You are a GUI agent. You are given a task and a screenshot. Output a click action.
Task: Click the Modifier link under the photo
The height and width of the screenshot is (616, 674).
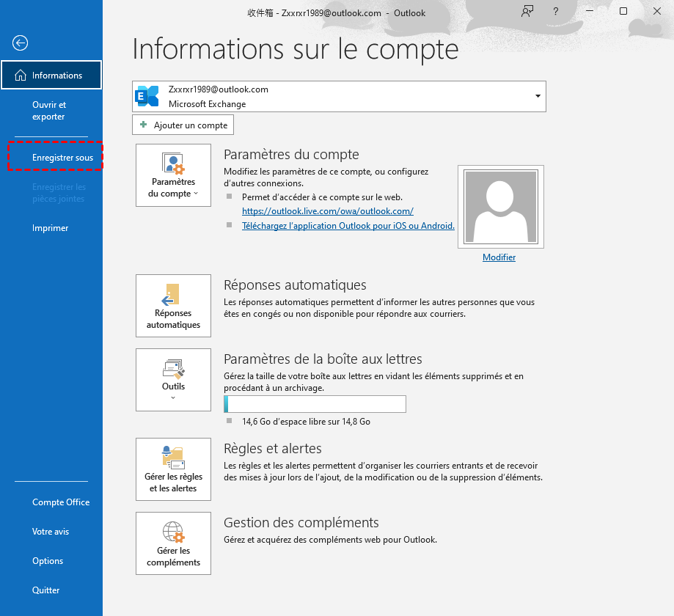(x=499, y=257)
